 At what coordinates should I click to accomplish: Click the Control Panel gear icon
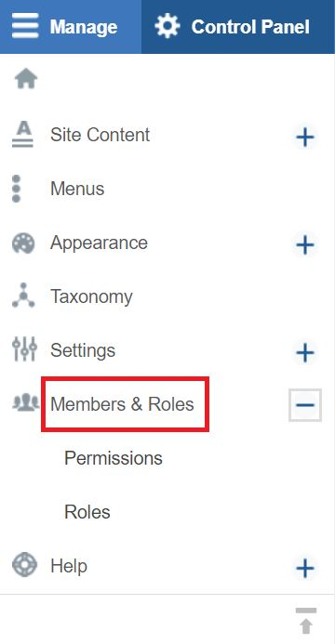pos(167,26)
